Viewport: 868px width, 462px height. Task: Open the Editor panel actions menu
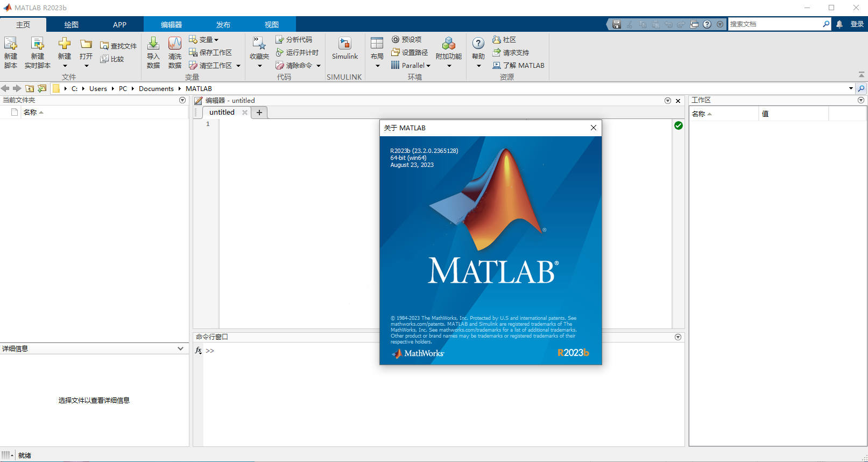click(x=668, y=101)
